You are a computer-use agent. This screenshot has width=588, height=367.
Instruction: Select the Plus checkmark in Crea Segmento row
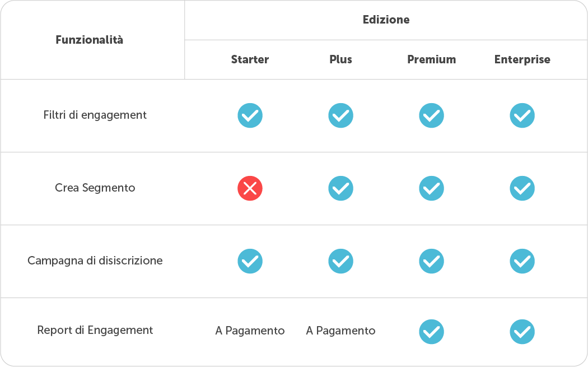pos(340,188)
